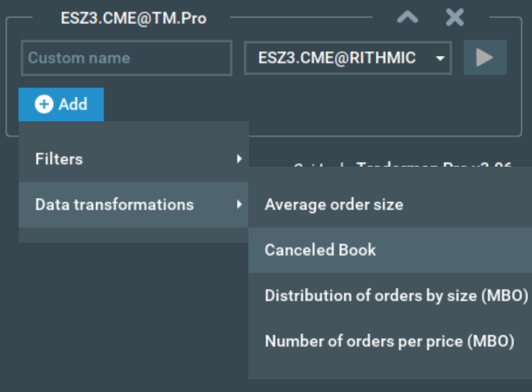The width and height of the screenshot is (532, 392).
Task: Select the Canceled Book transformation
Action: 320,250
